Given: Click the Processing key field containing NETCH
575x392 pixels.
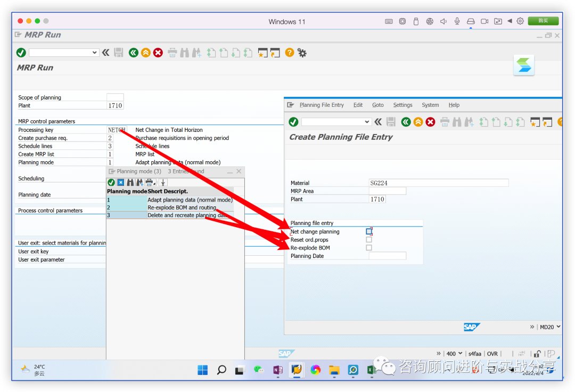Looking at the screenshot, I should pos(117,130).
